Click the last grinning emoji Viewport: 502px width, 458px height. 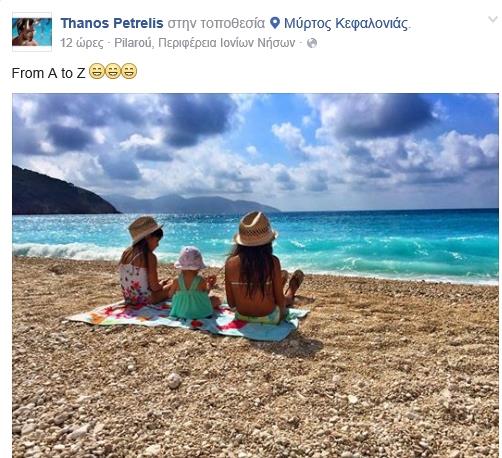coord(129,71)
